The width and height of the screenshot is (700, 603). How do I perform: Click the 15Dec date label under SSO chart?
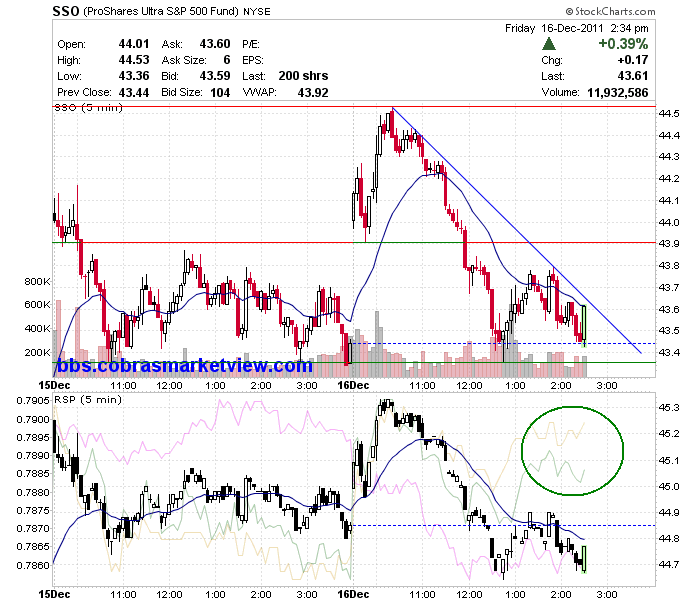pyautogui.click(x=54, y=385)
